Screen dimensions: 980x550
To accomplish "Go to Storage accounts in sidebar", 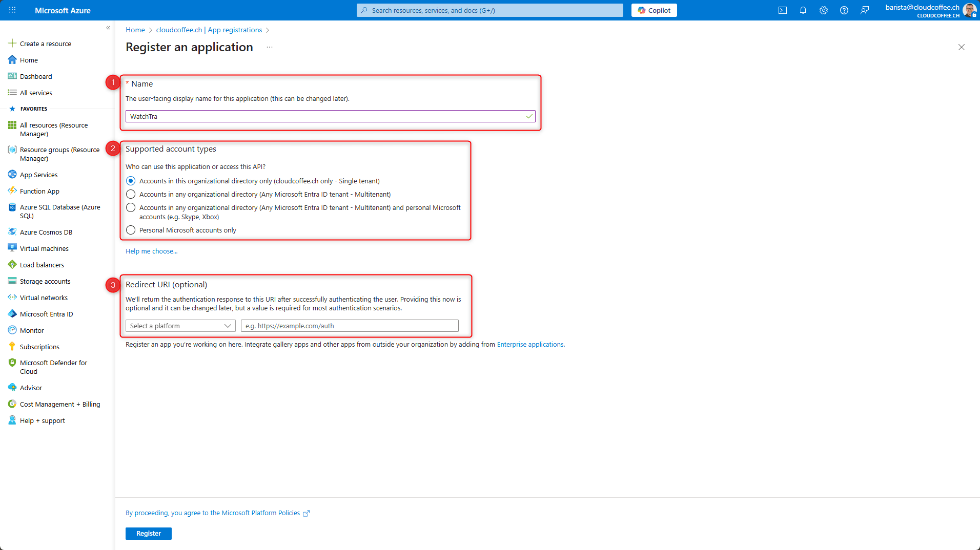I will (x=45, y=281).
